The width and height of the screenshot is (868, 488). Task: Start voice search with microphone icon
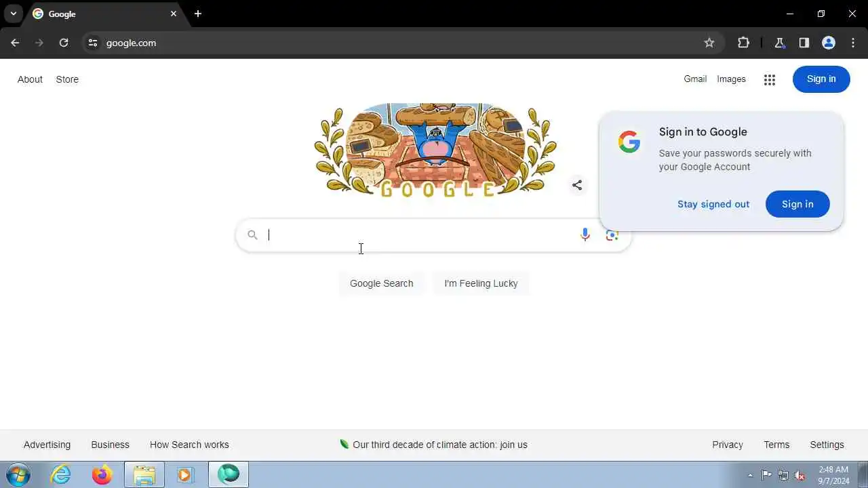click(x=585, y=235)
